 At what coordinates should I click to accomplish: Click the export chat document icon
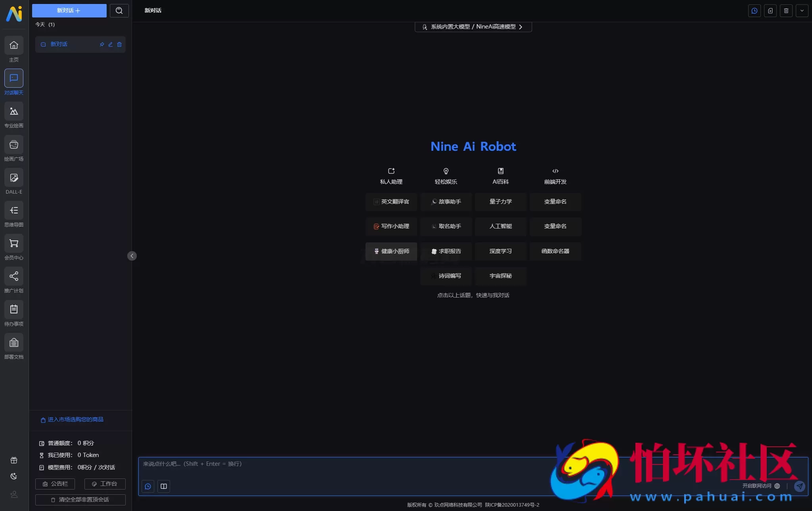pyautogui.click(x=770, y=11)
